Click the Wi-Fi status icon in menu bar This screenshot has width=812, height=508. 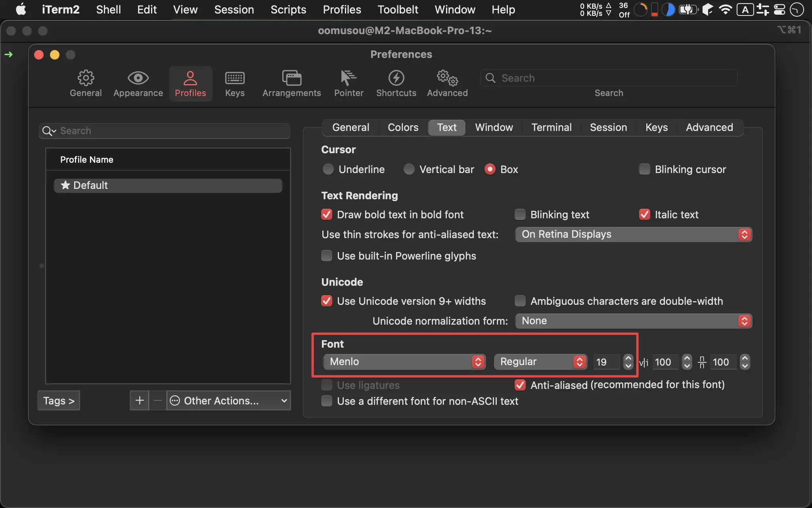coord(725,10)
